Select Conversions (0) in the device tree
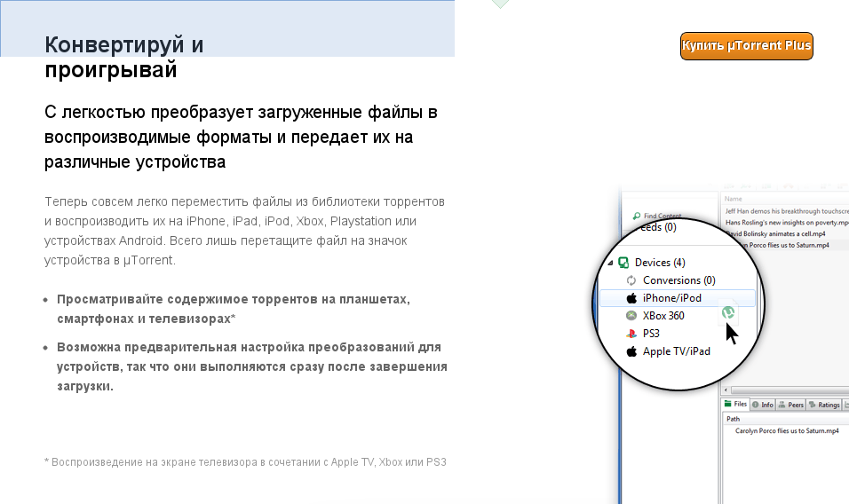This screenshot has height=504, width=849. coord(678,280)
